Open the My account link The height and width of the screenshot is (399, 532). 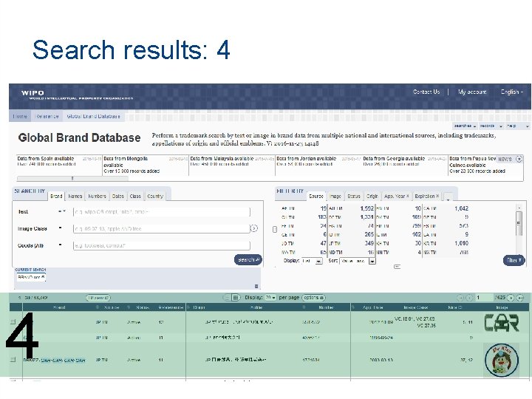coord(472,92)
